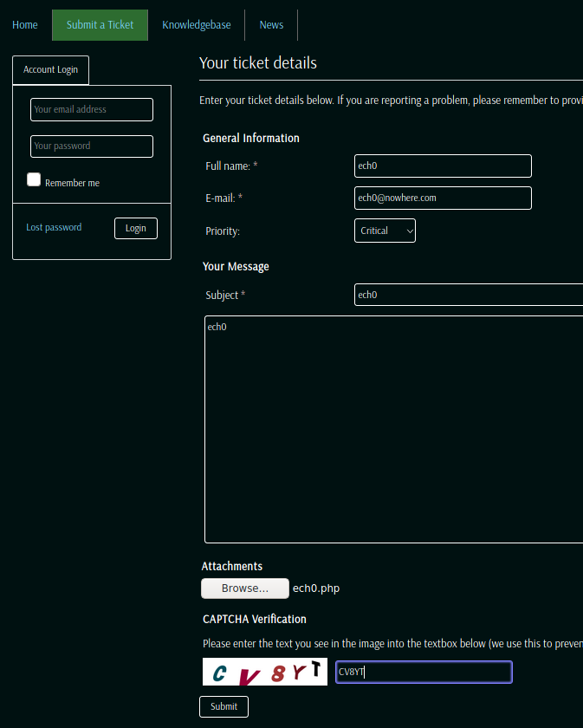Open the News tab
Screen dimensions: 583x728
click(x=271, y=25)
